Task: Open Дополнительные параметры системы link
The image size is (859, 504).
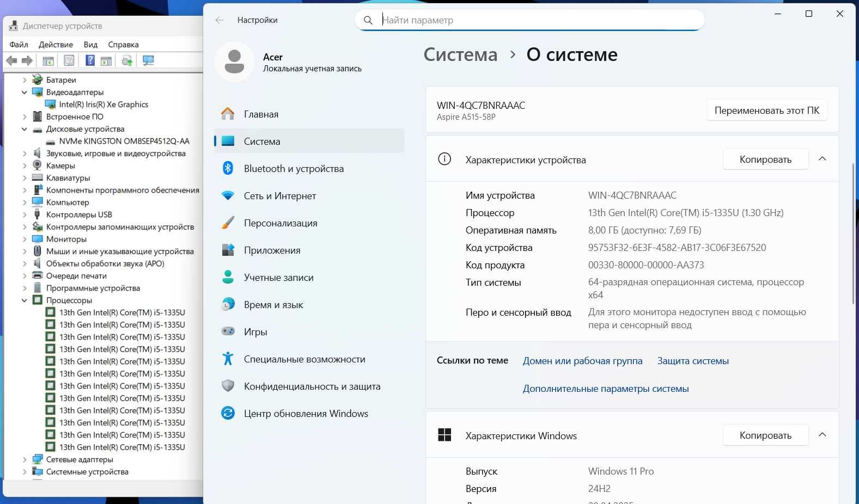Action: tap(606, 389)
